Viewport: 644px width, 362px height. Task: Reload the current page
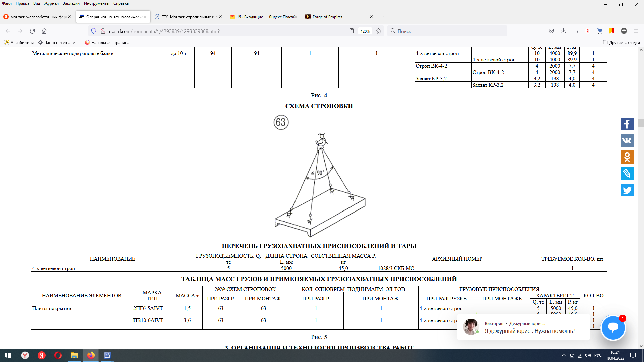coord(32,31)
